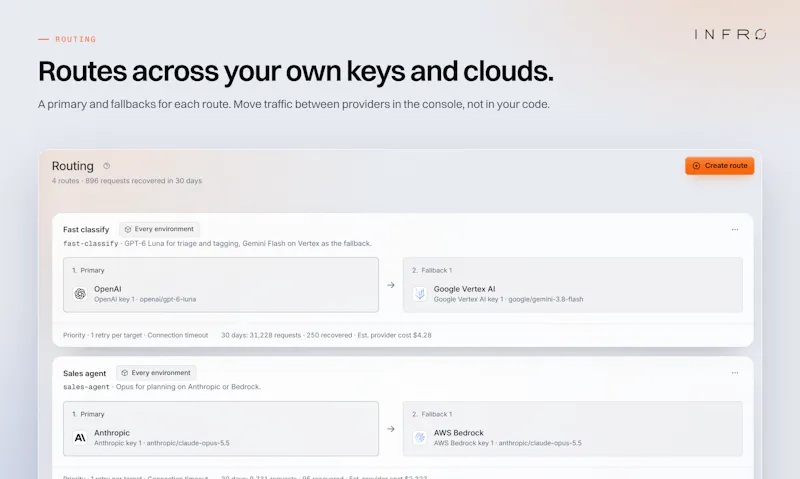
Task: Click the Routing panel heading
Action: [x=72, y=166]
